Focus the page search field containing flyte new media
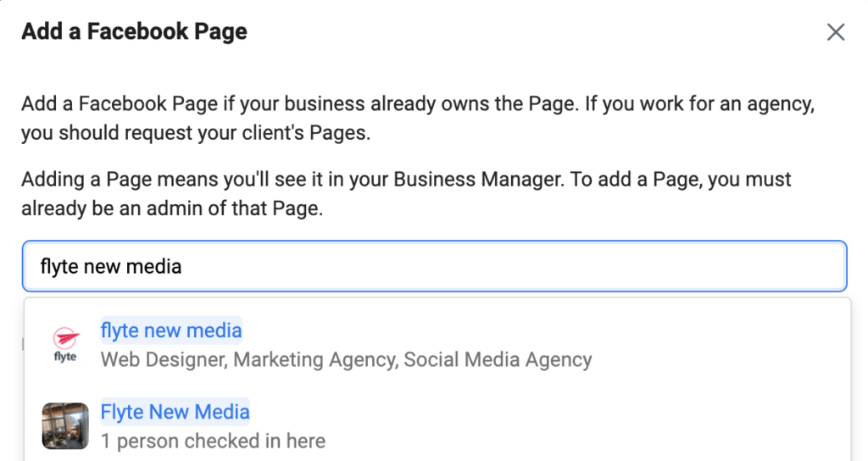The image size is (868, 461). 435,266
